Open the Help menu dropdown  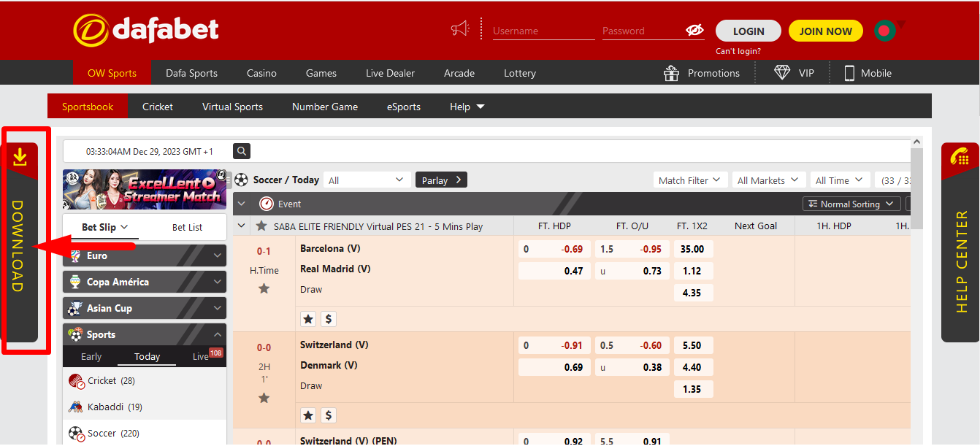point(467,107)
